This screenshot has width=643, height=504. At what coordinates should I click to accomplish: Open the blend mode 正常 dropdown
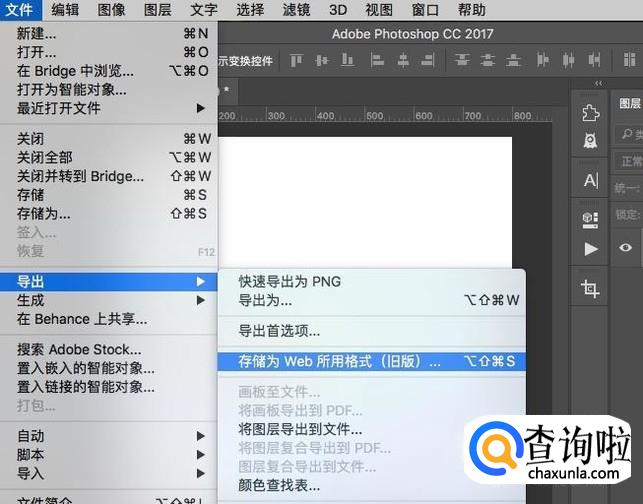[629, 161]
